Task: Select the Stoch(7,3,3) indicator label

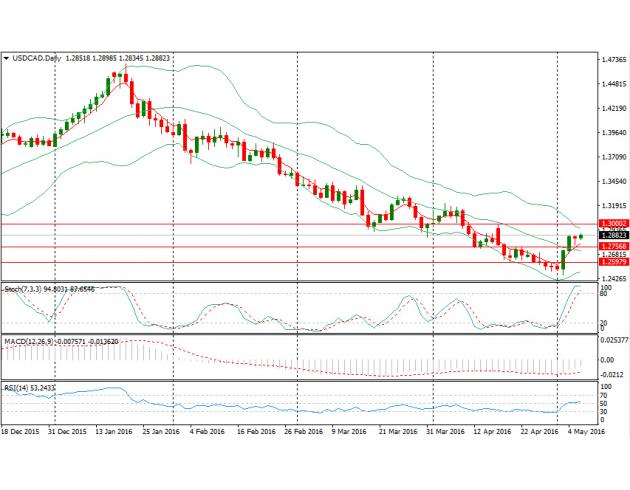Action: click(x=24, y=288)
